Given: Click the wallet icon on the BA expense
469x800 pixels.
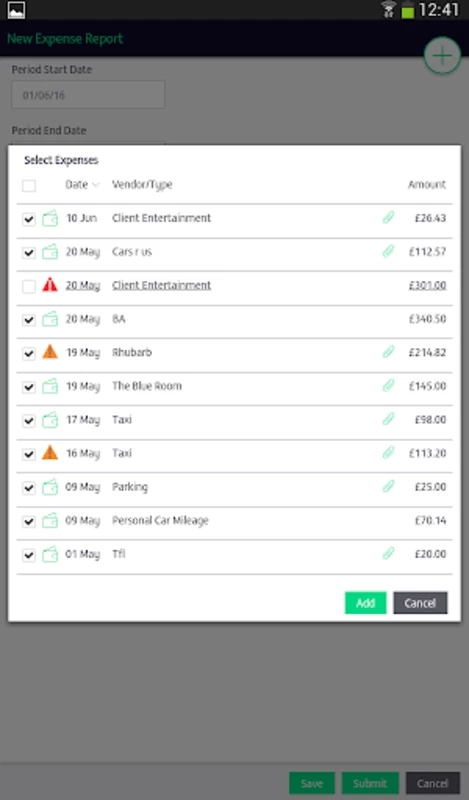Looking at the screenshot, I should coord(50,319).
